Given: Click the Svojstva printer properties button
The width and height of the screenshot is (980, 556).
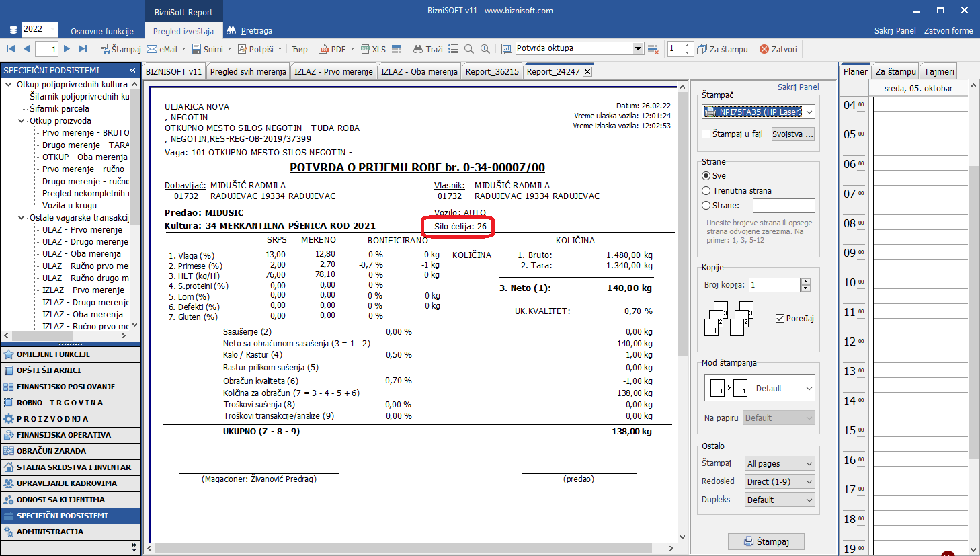Looking at the screenshot, I should coord(792,134).
